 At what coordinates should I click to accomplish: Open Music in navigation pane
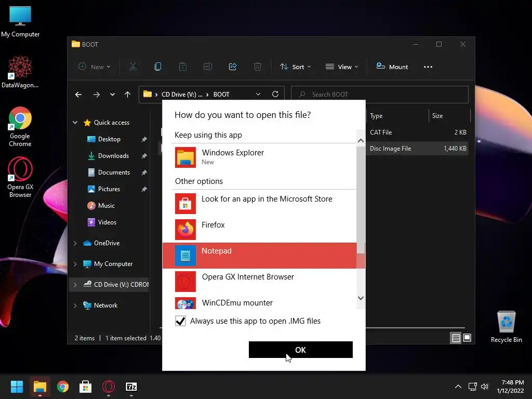click(106, 206)
